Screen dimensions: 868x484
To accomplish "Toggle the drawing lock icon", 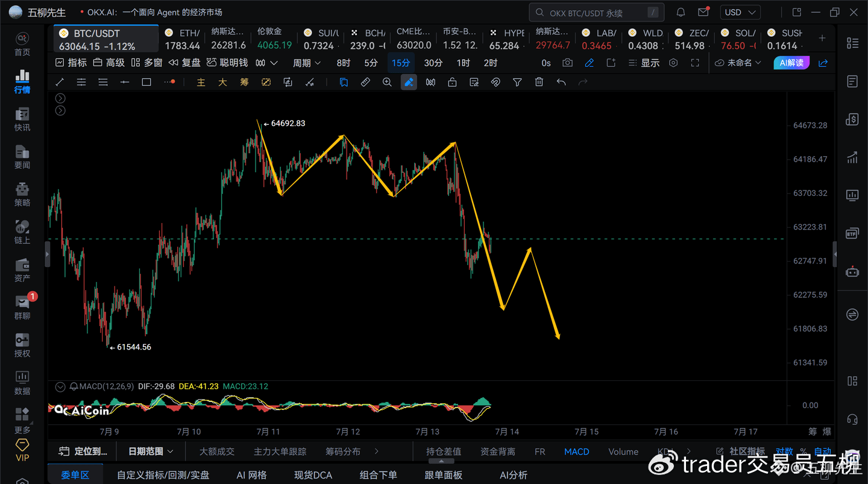I will pos(452,82).
